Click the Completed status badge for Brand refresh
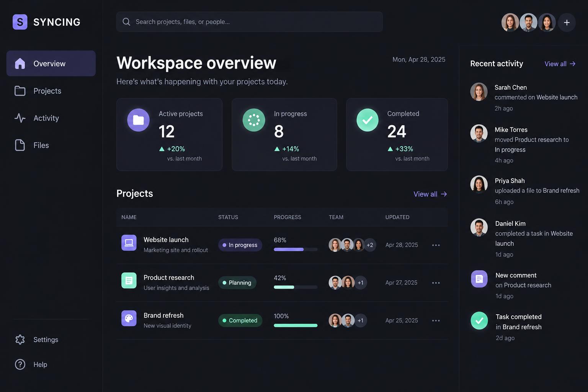588x392 pixels. coord(240,320)
